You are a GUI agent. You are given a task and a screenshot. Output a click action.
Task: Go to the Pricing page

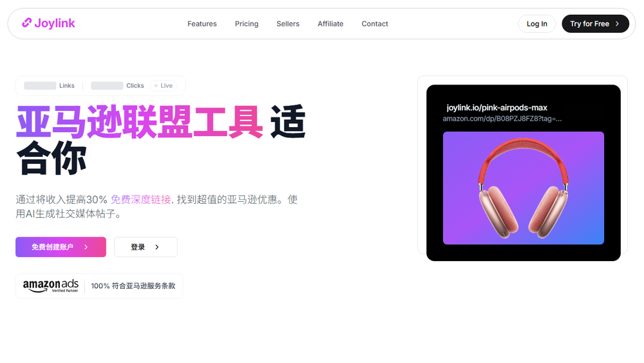point(247,24)
